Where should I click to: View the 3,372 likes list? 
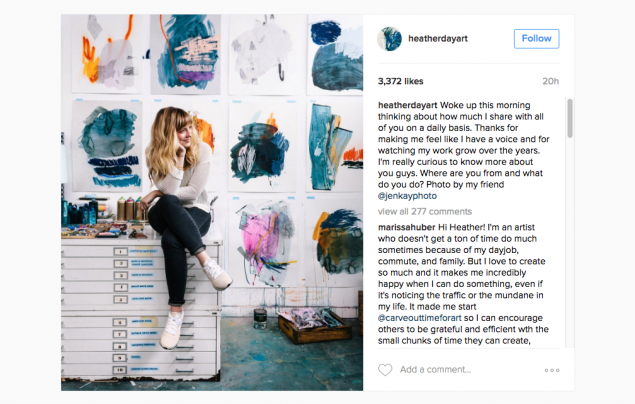pos(400,81)
